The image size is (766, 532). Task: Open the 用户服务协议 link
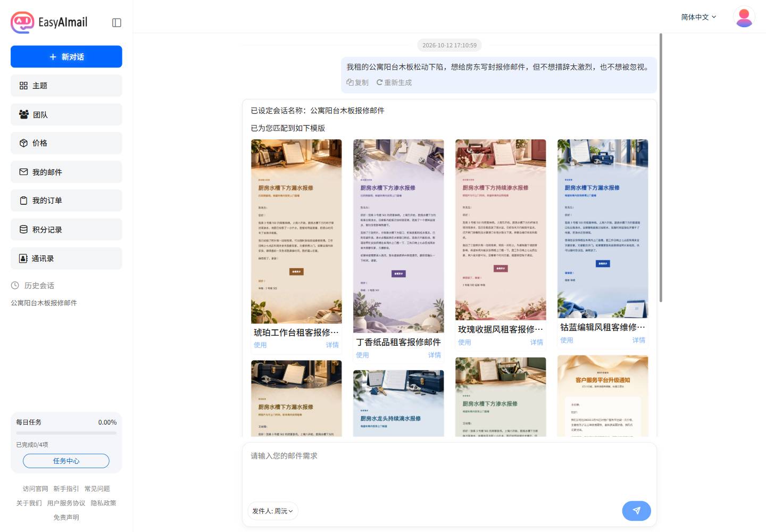point(66,503)
